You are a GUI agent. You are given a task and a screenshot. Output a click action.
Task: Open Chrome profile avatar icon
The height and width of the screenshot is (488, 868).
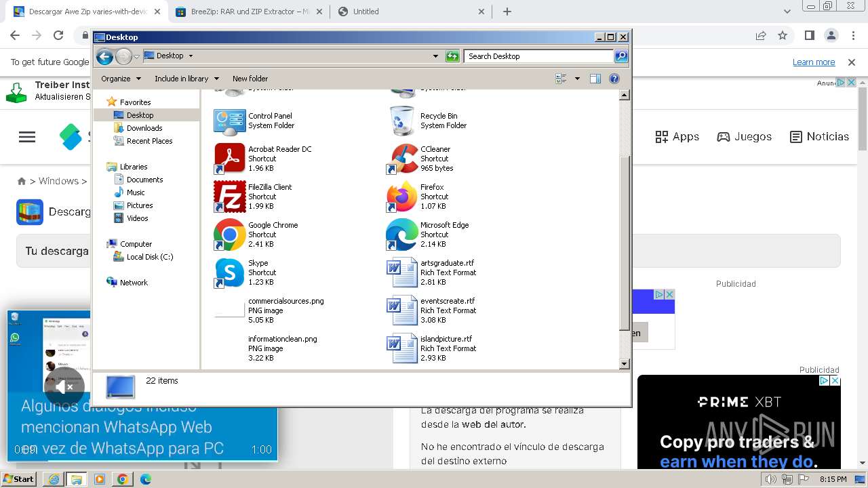click(x=831, y=35)
